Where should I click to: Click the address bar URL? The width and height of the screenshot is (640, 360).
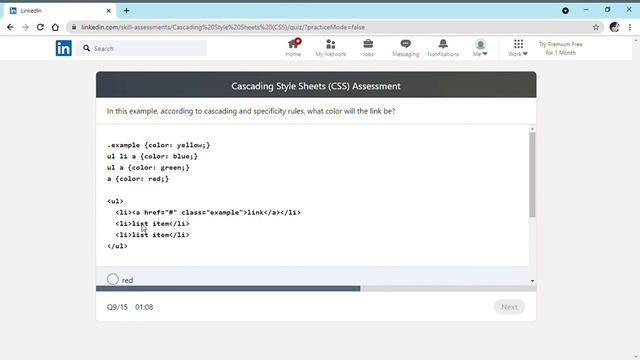(x=223, y=27)
